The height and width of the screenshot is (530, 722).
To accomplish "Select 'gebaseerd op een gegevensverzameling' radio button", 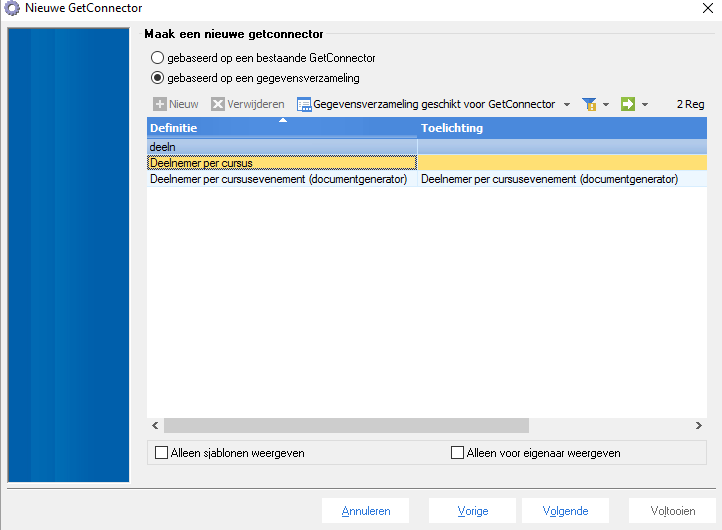I will [x=157, y=77].
